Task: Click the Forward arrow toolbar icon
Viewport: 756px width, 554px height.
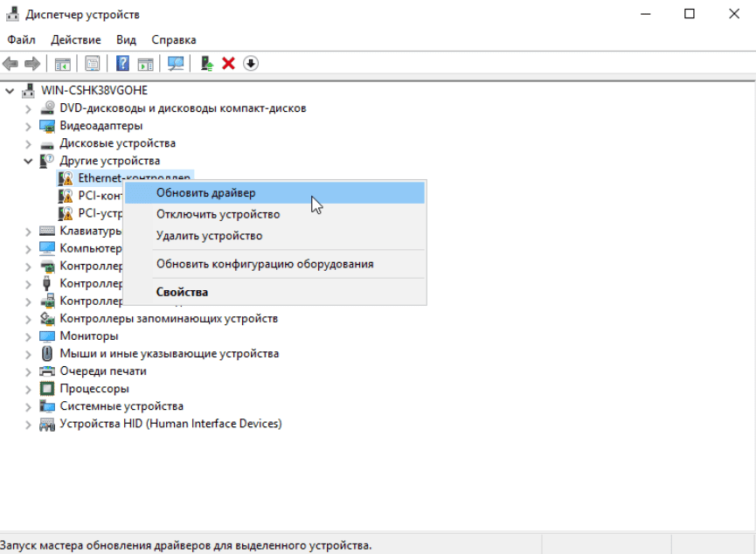Action: (x=32, y=63)
